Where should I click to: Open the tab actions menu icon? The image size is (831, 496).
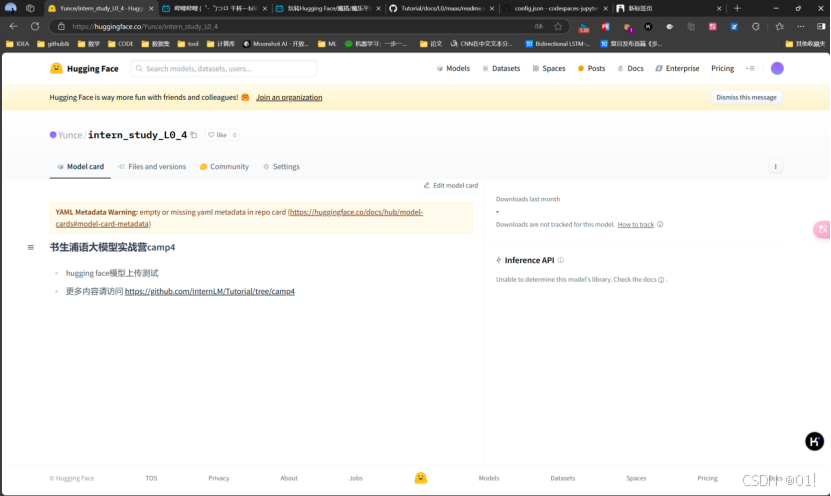click(x=30, y=8)
